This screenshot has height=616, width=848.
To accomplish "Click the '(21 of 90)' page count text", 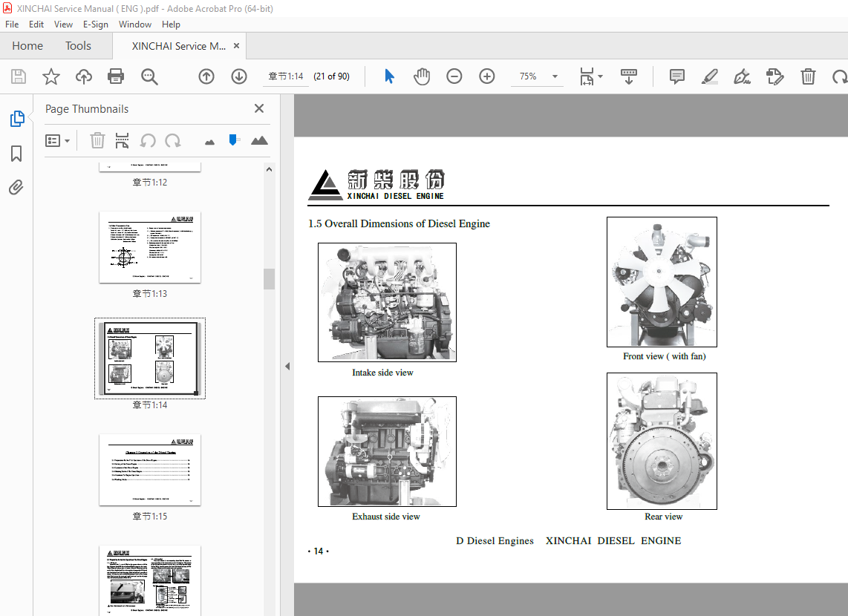I will point(331,76).
